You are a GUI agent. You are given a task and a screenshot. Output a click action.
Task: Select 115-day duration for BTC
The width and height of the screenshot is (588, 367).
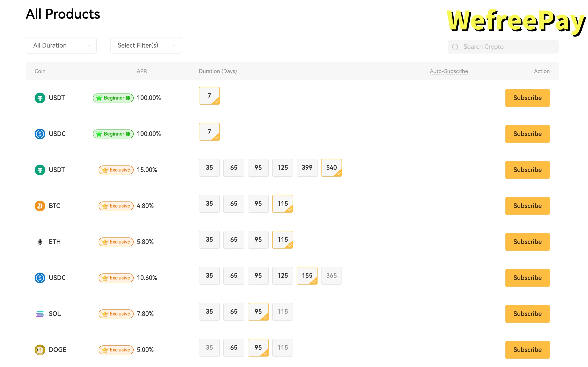coord(283,204)
